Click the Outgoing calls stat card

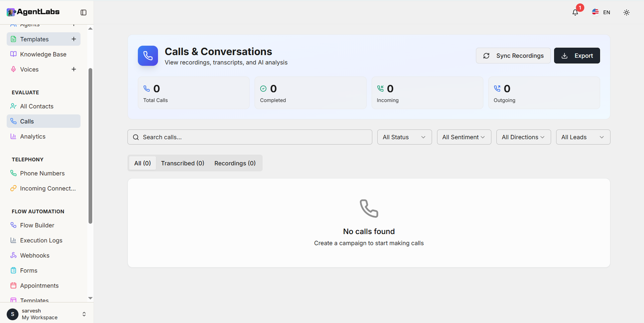tap(544, 93)
